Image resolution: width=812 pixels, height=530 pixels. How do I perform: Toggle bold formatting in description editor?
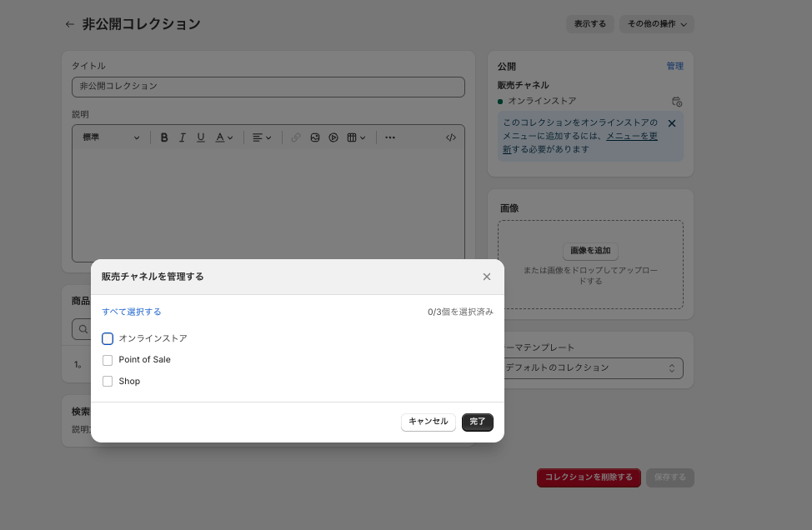pos(164,137)
